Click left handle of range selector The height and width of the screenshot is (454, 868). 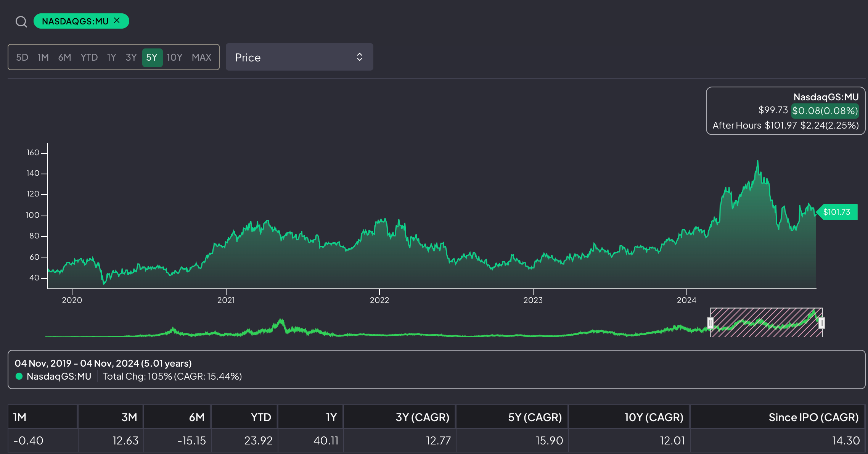tap(710, 323)
